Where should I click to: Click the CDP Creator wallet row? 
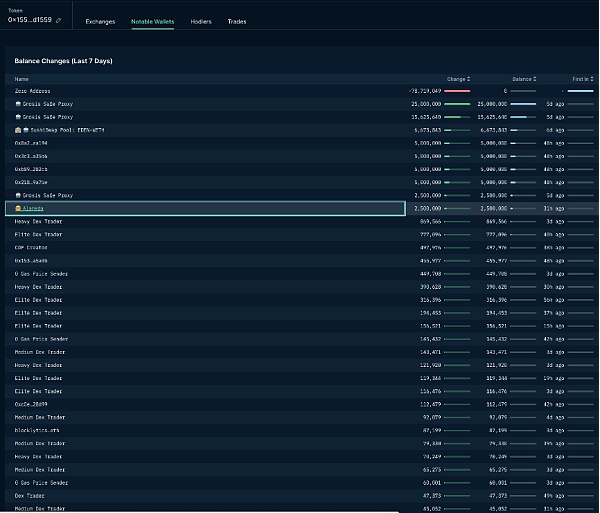(31, 247)
